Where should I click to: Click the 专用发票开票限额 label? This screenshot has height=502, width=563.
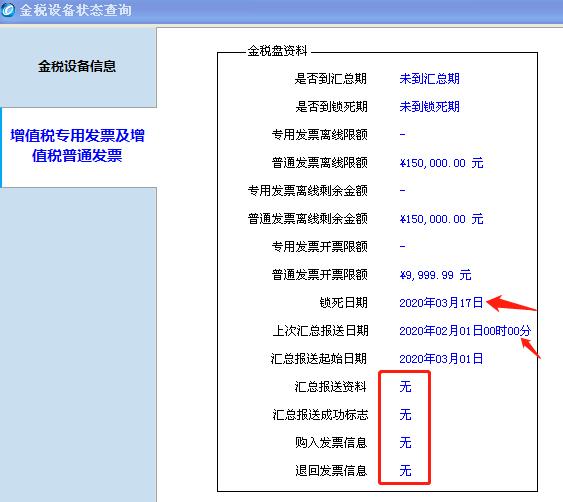(320, 247)
